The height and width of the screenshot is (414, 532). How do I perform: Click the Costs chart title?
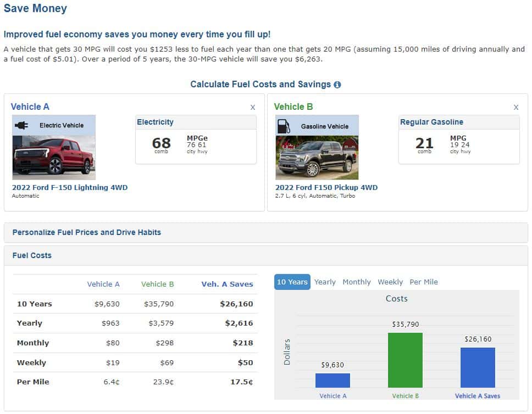[396, 299]
